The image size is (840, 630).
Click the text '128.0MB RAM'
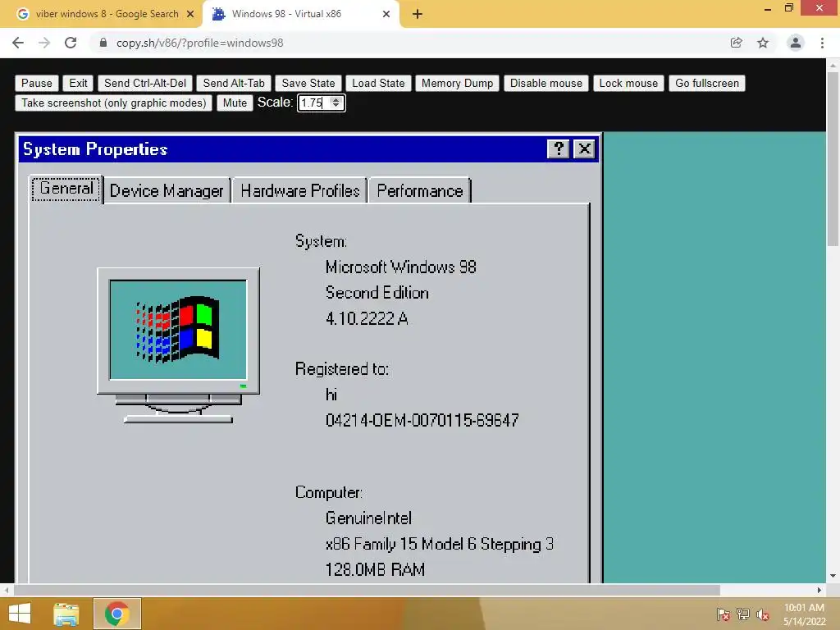pyautogui.click(x=375, y=569)
